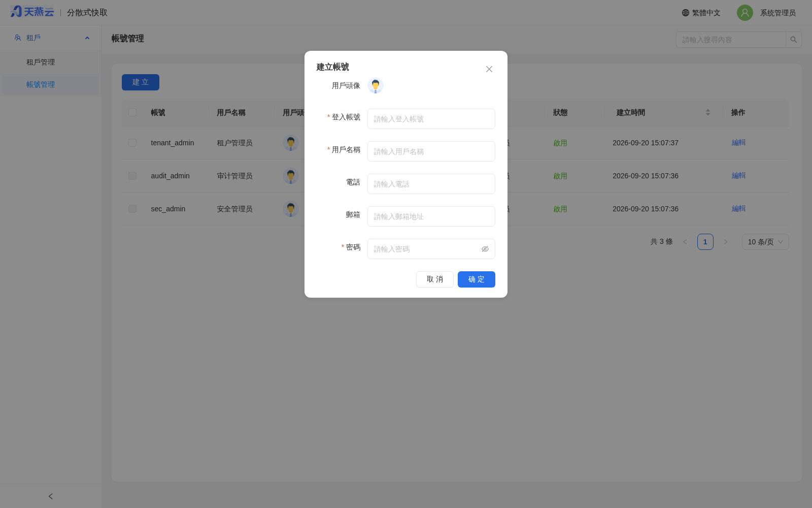812x508 pixels.
Task: Open language selector 繁體中文
Action: (x=701, y=13)
